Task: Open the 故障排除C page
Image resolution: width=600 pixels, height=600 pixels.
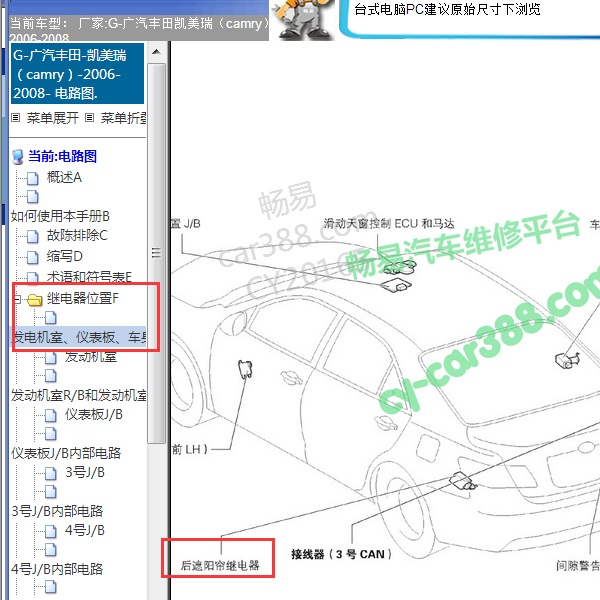Action: [x=77, y=235]
